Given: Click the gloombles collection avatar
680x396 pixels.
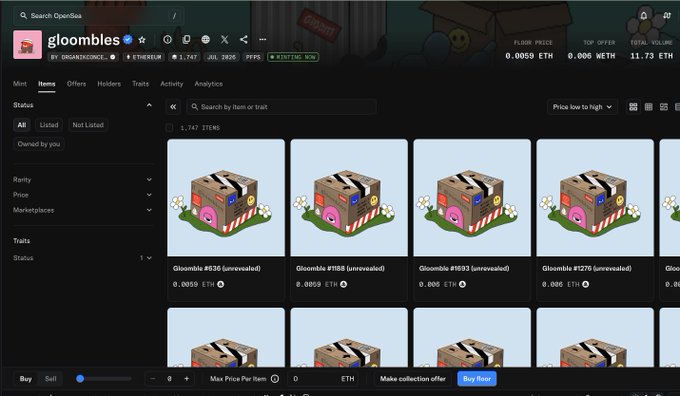Looking at the screenshot, I should click(27, 44).
